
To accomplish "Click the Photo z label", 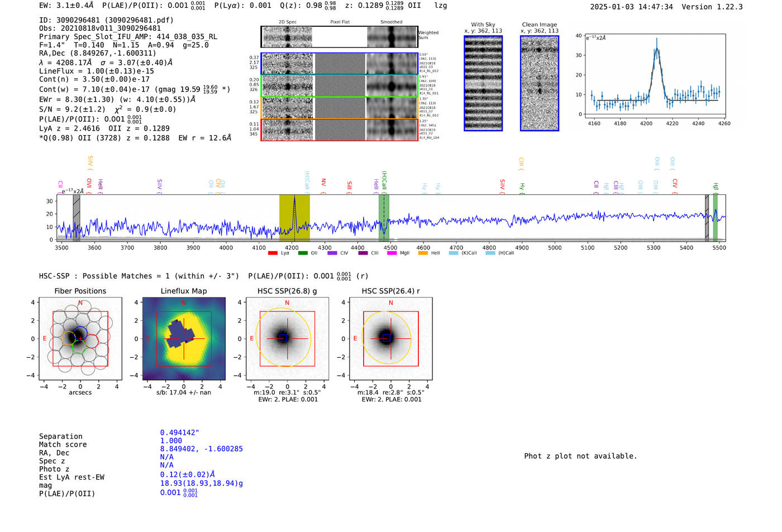I will [54, 469].
